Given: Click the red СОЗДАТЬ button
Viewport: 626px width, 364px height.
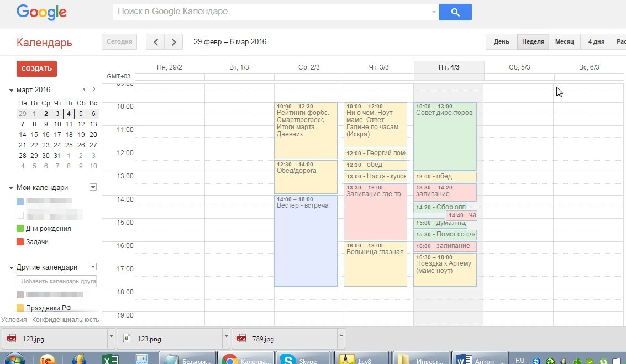Looking at the screenshot, I should [x=36, y=68].
